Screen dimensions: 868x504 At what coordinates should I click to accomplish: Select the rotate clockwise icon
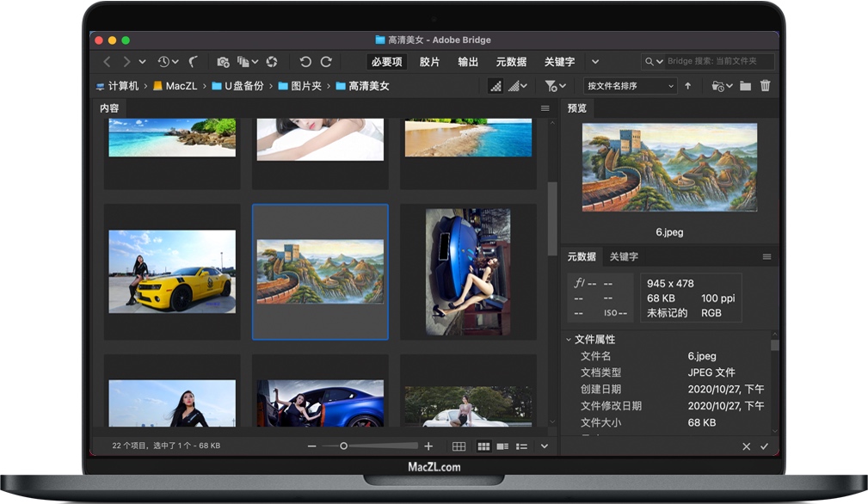pyautogui.click(x=326, y=61)
